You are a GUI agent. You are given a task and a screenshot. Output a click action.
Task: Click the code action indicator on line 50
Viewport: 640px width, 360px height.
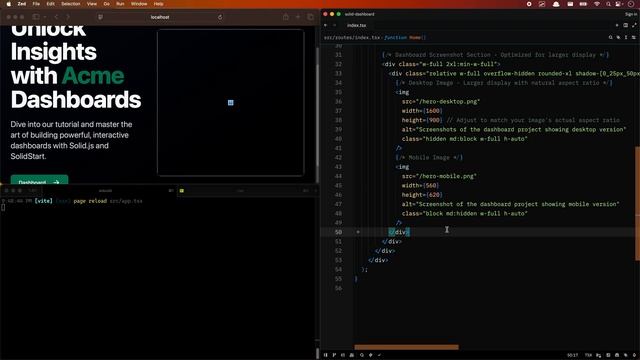(x=358, y=232)
